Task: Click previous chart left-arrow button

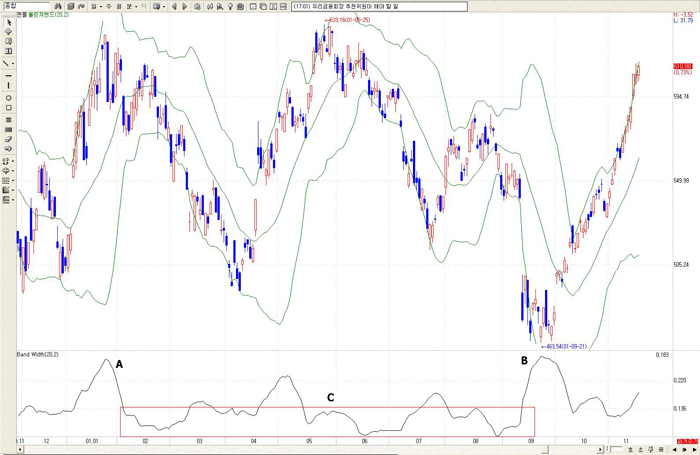Action: click(175, 7)
